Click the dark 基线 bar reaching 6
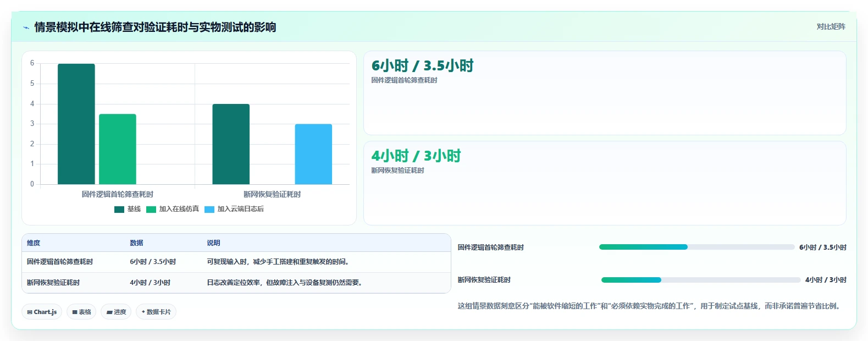This screenshot has width=868, height=341. click(76, 124)
